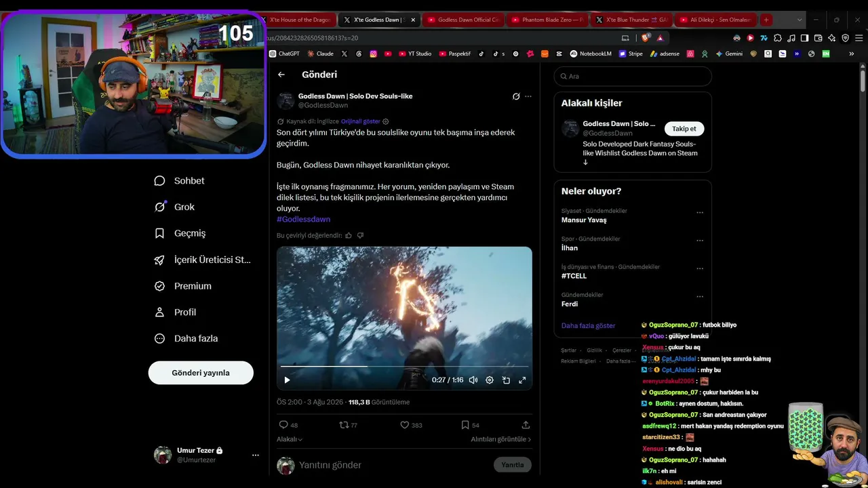The height and width of the screenshot is (488, 868).
Task: Open Umur Tezer account options menu
Action: point(256,455)
